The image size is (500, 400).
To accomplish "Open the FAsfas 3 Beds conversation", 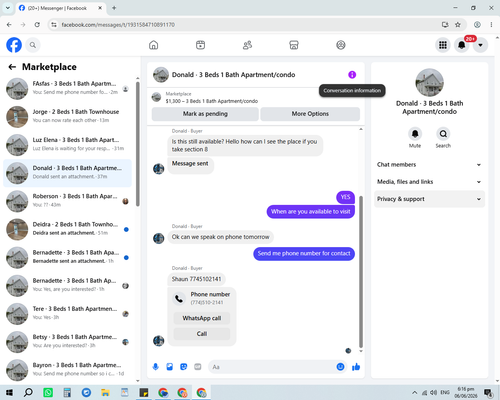I will (67, 89).
